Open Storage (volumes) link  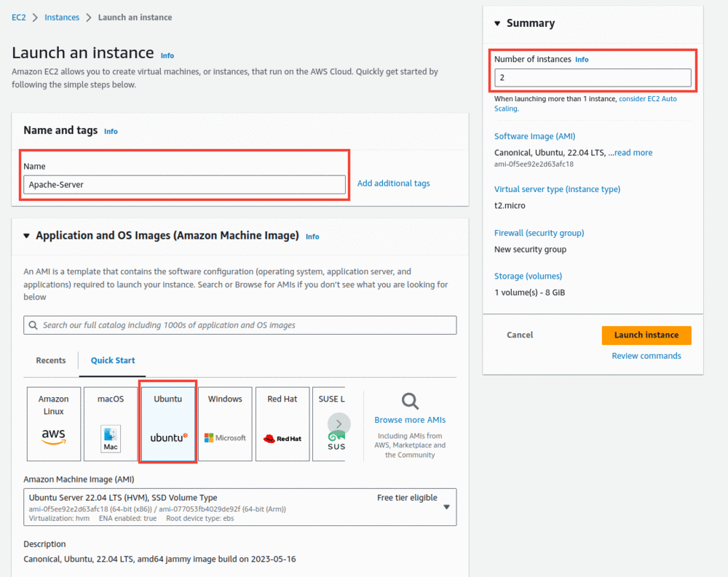[528, 276]
